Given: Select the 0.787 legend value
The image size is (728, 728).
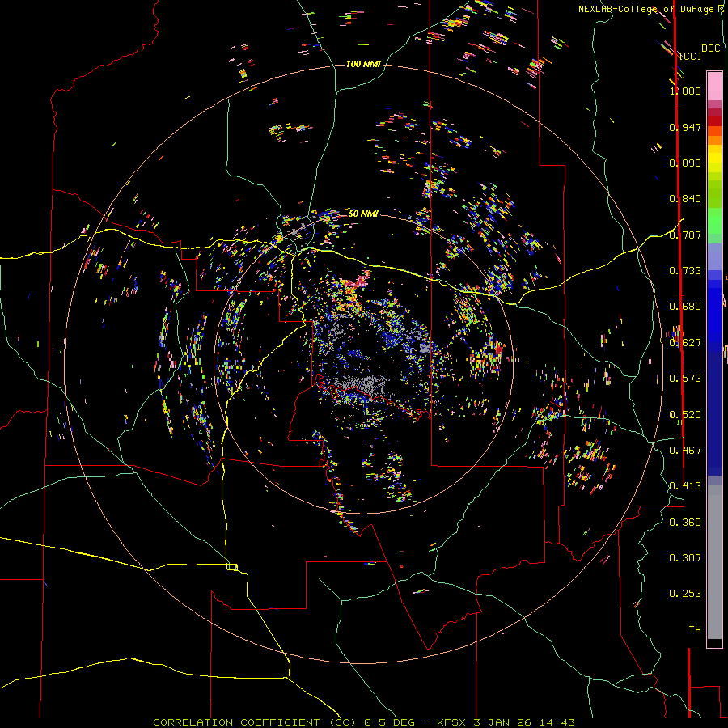Looking at the screenshot, I should [x=685, y=235].
